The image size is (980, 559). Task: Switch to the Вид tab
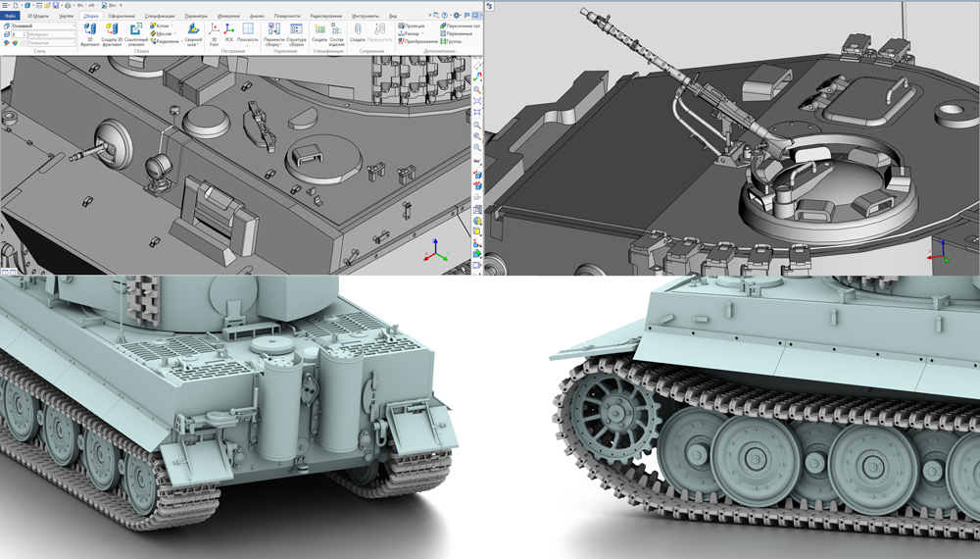[x=393, y=16]
